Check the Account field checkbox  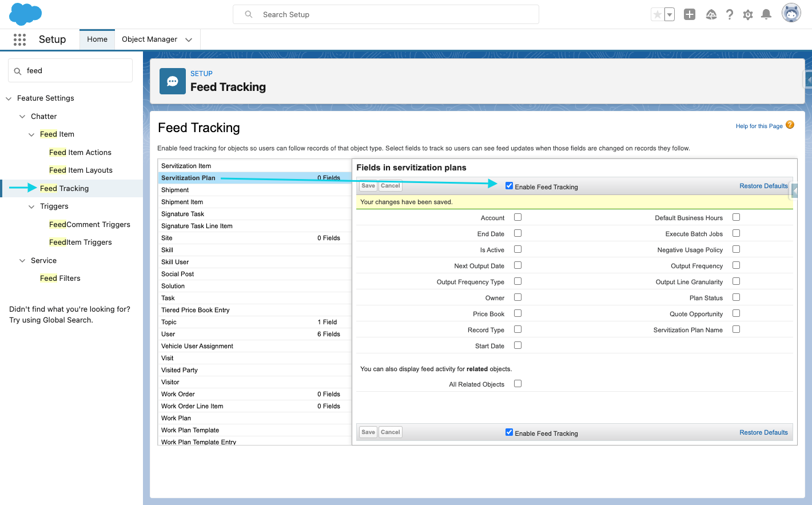(518, 217)
